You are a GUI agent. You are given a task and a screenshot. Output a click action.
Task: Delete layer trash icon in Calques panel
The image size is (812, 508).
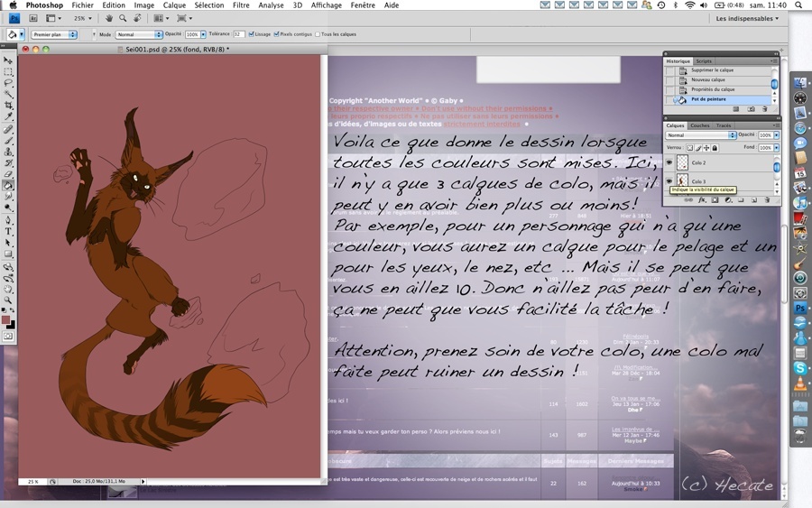(767, 200)
